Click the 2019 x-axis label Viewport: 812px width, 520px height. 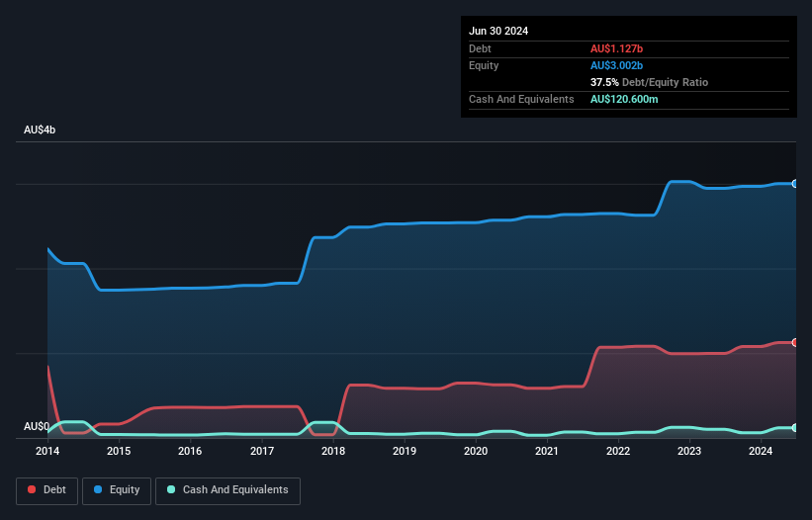point(405,451)
